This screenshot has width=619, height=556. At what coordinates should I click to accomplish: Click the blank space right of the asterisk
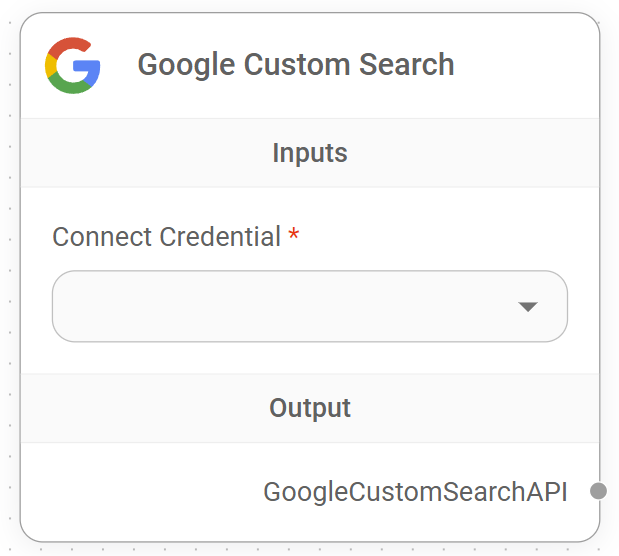(430, 237)
